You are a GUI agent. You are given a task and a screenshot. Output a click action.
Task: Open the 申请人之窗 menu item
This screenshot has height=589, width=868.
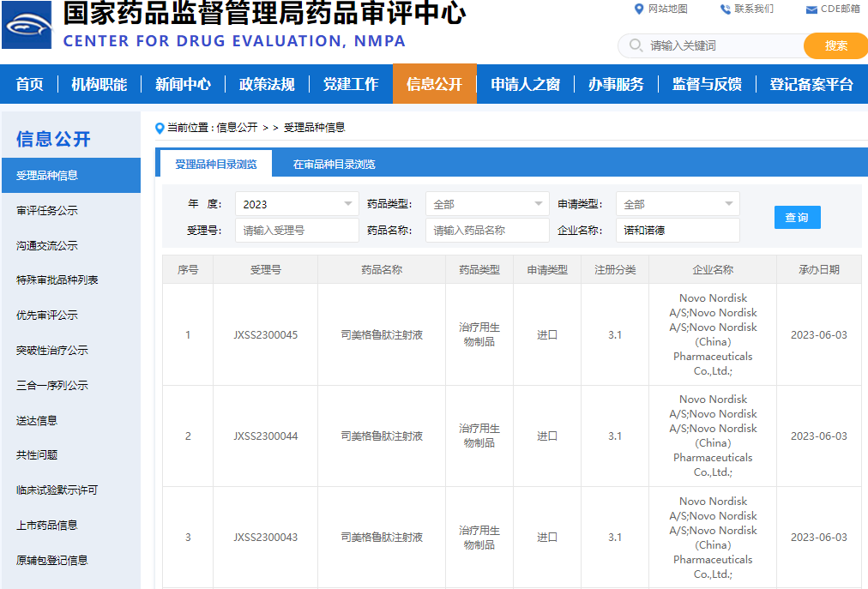click(x=525, y=84)
